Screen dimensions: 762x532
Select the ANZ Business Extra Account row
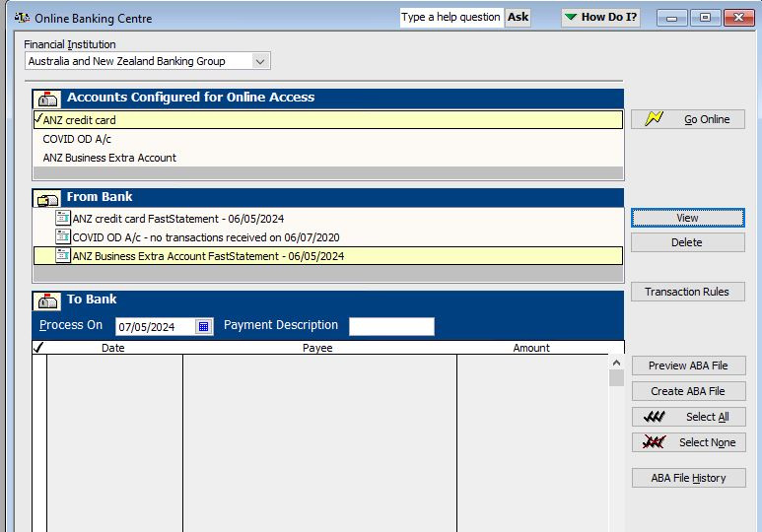[328, 158]
